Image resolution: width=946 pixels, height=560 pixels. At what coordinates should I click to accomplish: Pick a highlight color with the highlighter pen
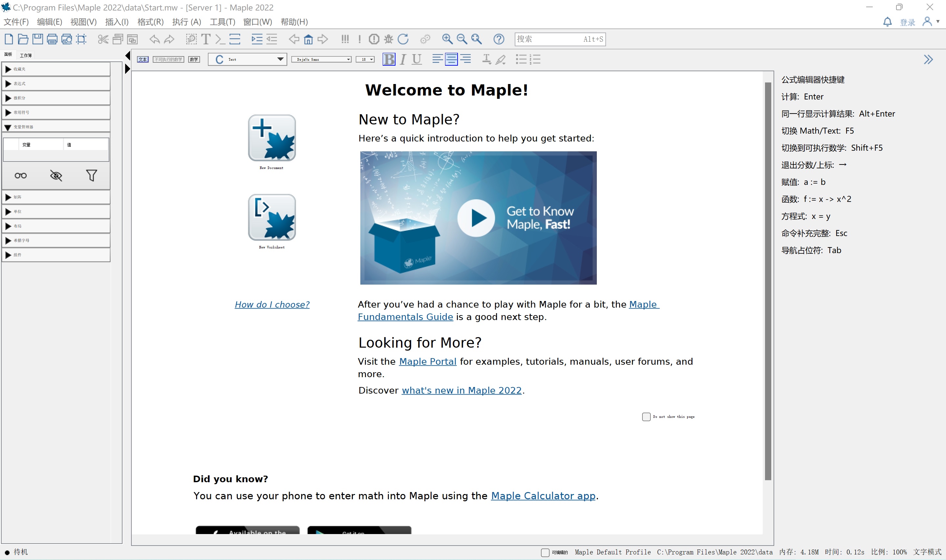(500, 59)
